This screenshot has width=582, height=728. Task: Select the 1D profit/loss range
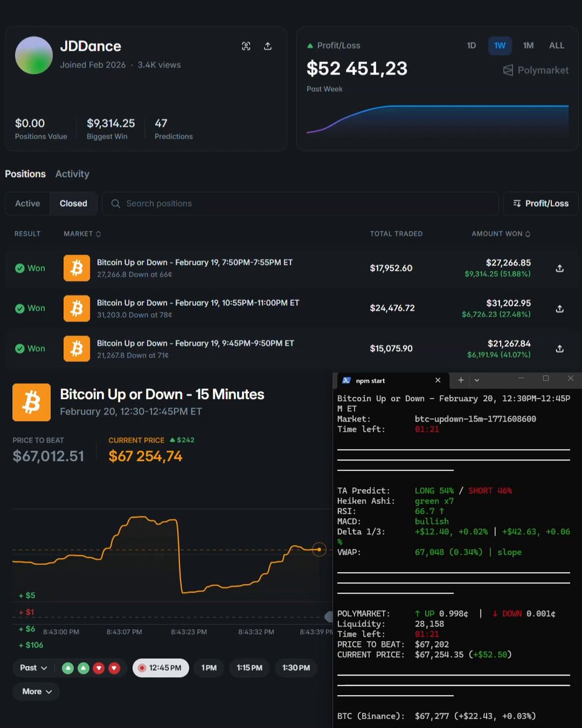471,45
